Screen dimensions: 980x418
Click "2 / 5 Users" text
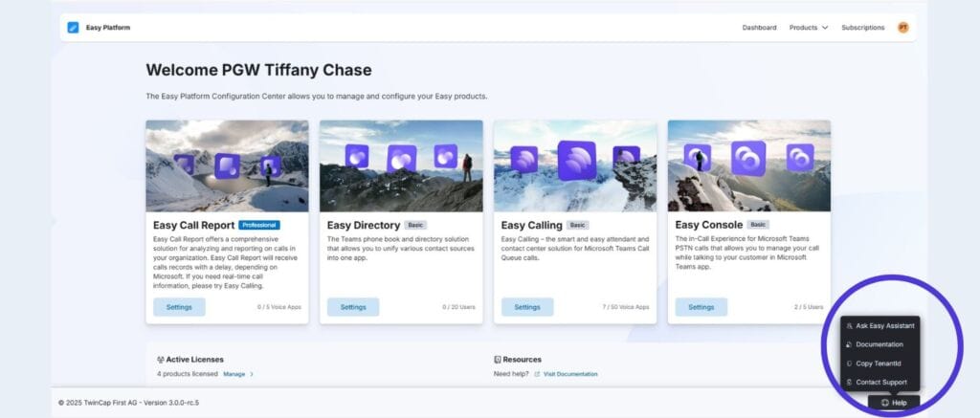pyautogui.click(x=809, y=307)
